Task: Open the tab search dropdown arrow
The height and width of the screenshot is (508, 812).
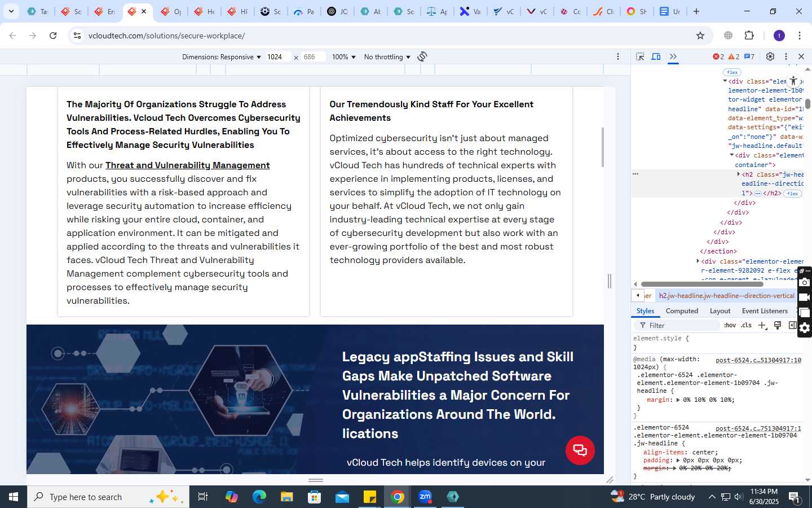Action: pos(11,11)
